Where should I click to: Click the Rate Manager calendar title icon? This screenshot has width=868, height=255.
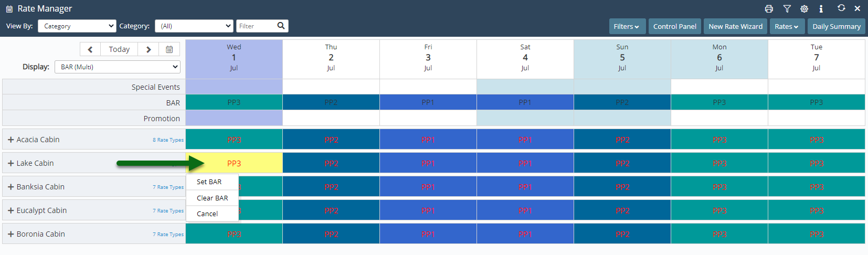pos(9,9)
